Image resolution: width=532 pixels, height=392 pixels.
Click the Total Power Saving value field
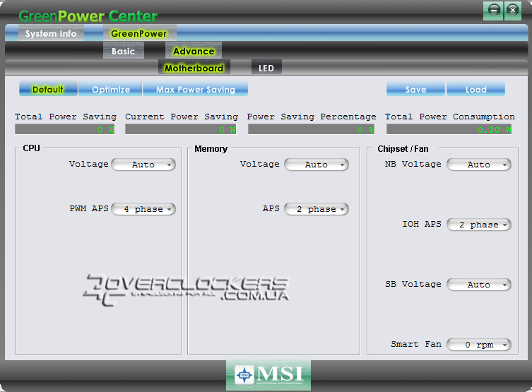(65, 129)
